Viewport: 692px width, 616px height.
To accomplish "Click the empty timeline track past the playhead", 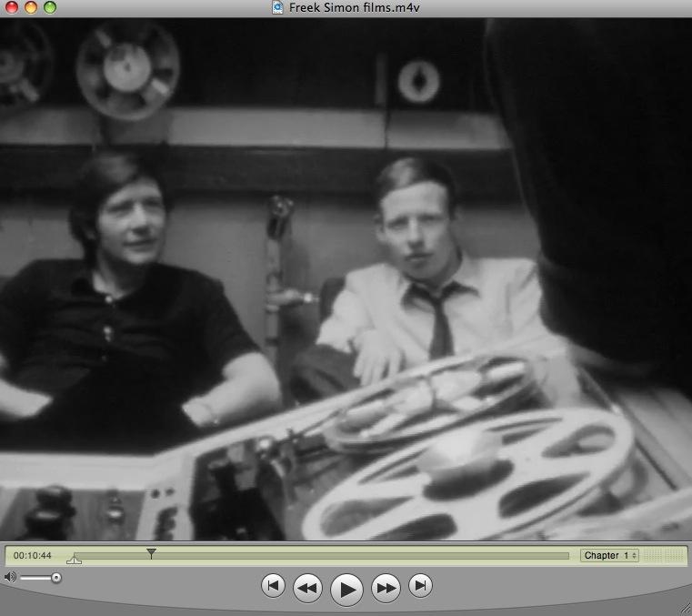I will tap(364, 555).
